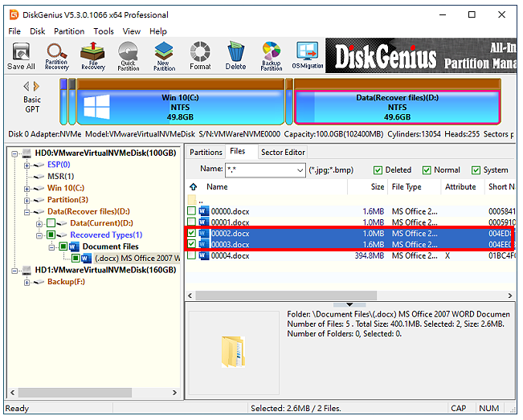The height and width of the screenshot is (420, 523).
Task: Click the Save All toolbar icon
Action: [x=22, y=56]
